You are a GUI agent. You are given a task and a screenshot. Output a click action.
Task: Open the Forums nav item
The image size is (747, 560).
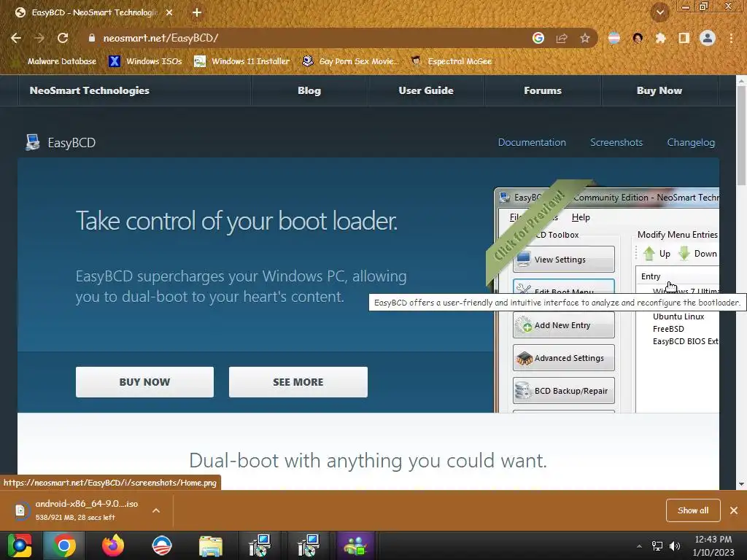click(x=543, y=90)
